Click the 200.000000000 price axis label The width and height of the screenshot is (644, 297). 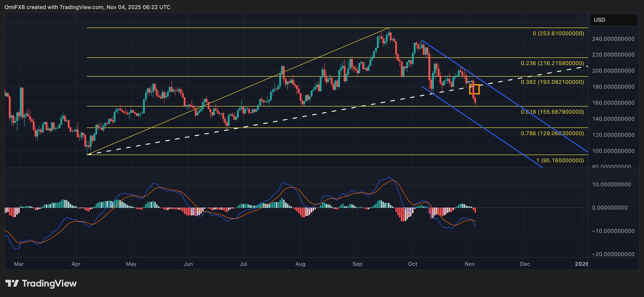(x=613, y=71)
